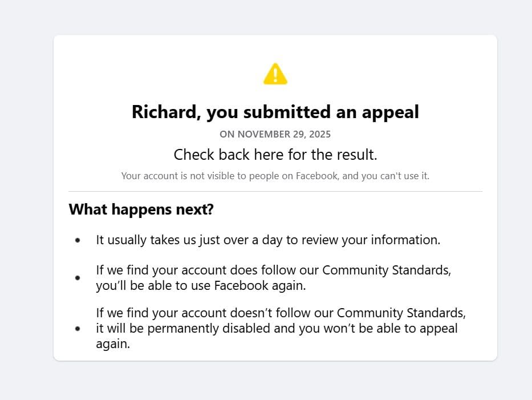Screen dimensions: 532x400
Task: Click the final word 'again.' on the last line
Action: point(113,344)
